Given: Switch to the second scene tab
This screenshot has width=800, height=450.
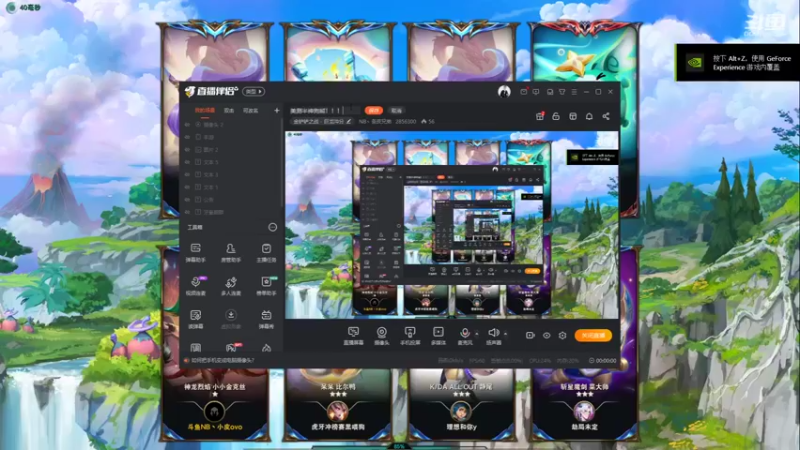Looking at the screenshot, I should pyautogui.click(x=229, y=110).
